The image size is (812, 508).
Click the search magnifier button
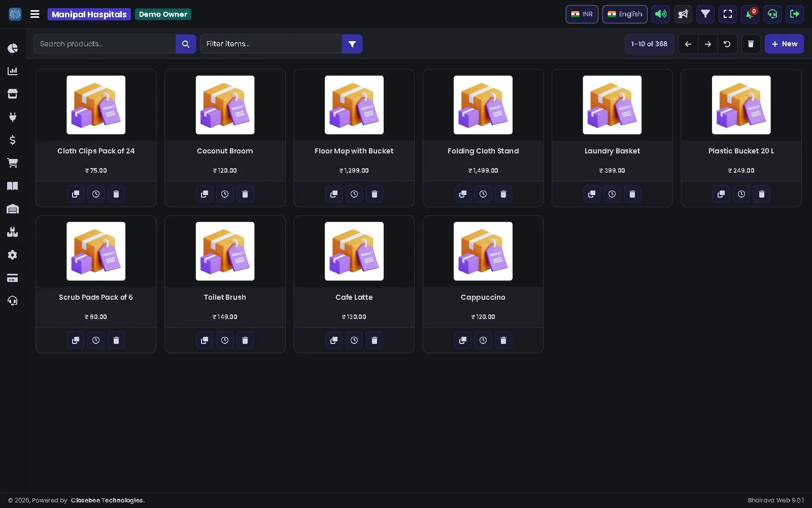pos(186,44)
